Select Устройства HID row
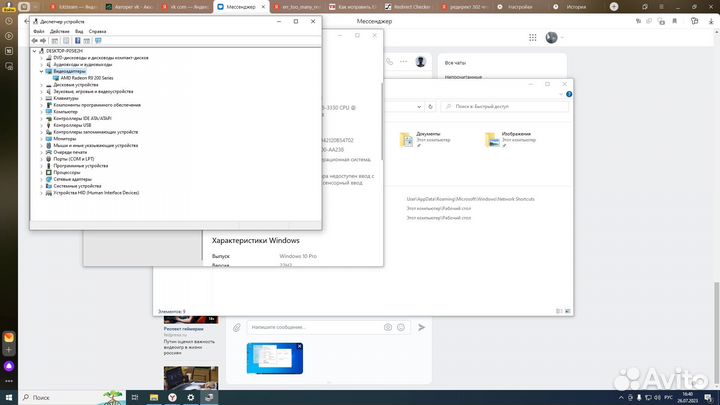This screenshot has height=405, width=720. (x=96, y=193)
